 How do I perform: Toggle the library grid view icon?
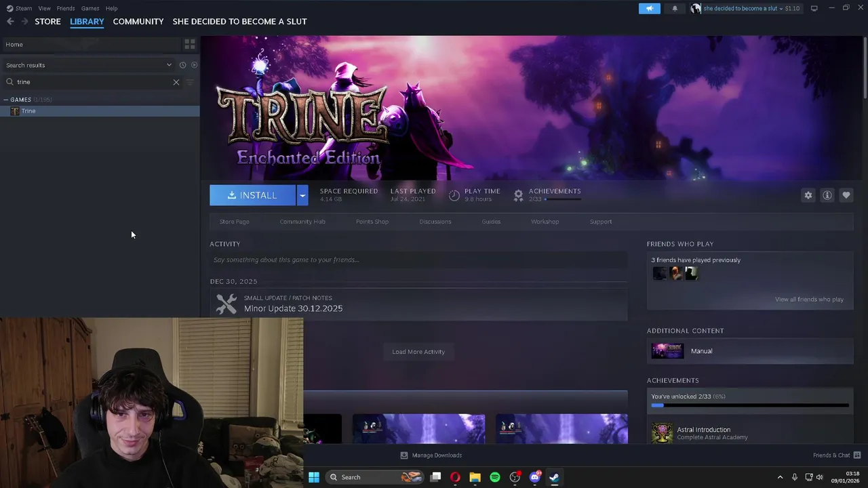(x=190, y=44)
